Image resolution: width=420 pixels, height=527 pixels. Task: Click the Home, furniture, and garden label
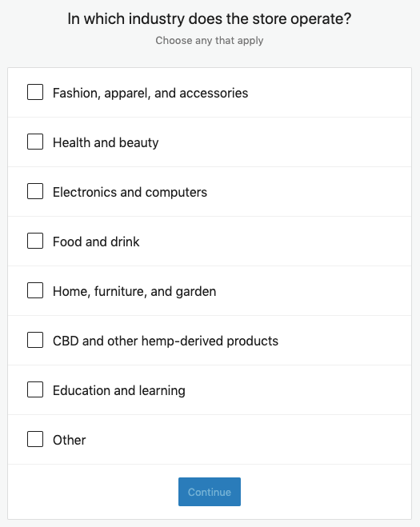click(x=134, y=291)
